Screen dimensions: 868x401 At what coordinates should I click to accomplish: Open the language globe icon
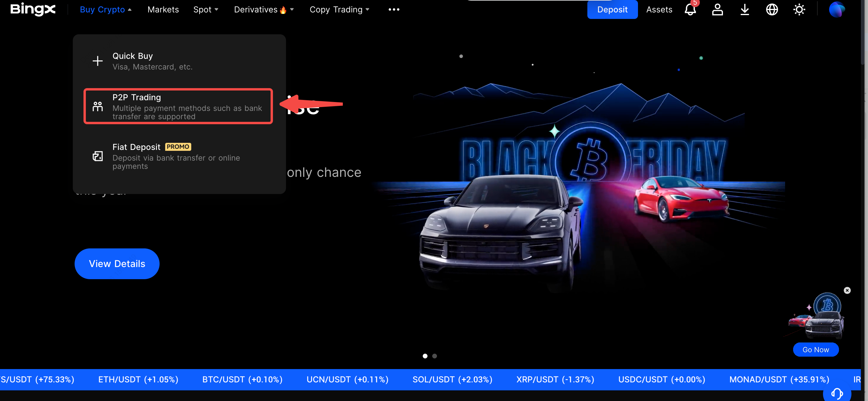tap(771, 9)
